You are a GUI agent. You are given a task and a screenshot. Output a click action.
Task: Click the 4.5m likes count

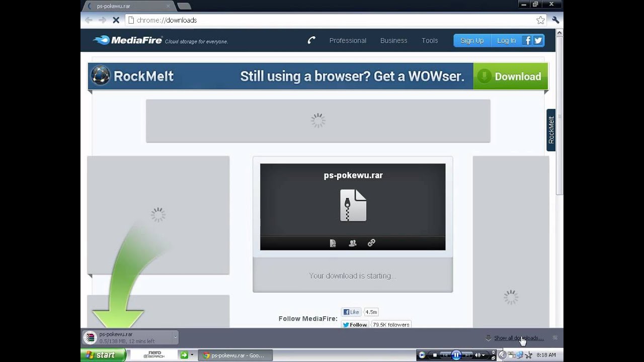(x=371, y=312)
